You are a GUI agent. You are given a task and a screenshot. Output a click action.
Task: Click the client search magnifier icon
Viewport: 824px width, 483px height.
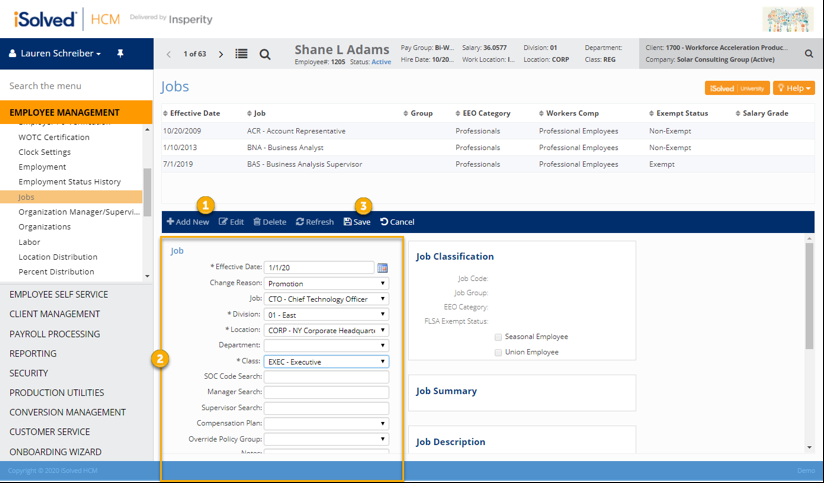point(809,54)
